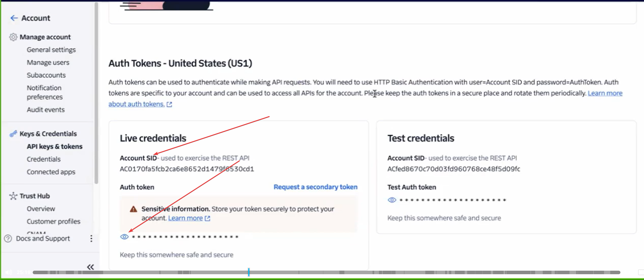The height and width of the screenshot is (280, 644).
Task: Open the Subaccounts sidebar item
Action: pyautogui.click(x=46, y=75)
